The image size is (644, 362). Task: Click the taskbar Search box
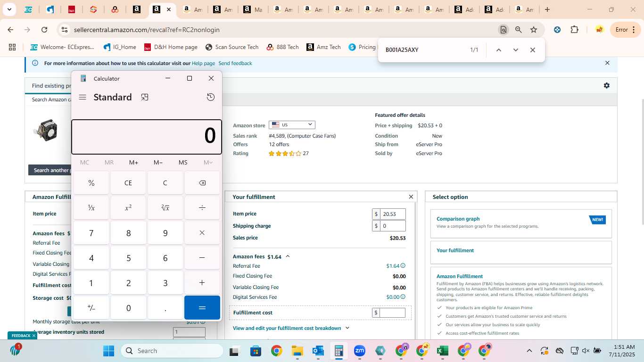pyautogui.click(x=172, y=351)
